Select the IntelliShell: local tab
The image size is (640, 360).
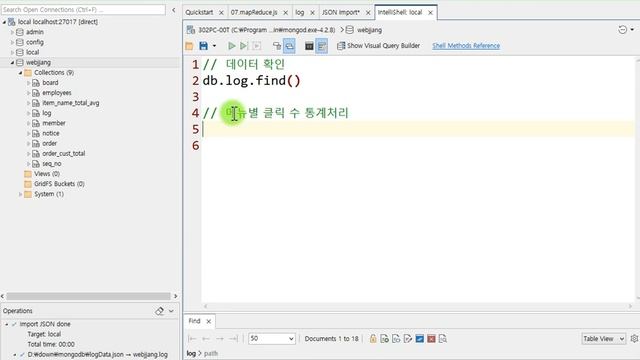400,12
